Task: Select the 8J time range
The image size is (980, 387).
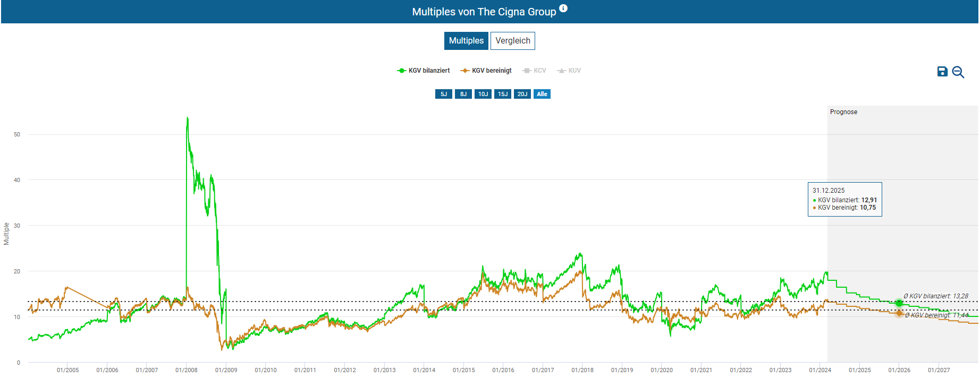Action: pyautogui.click(x=463, y=94)
